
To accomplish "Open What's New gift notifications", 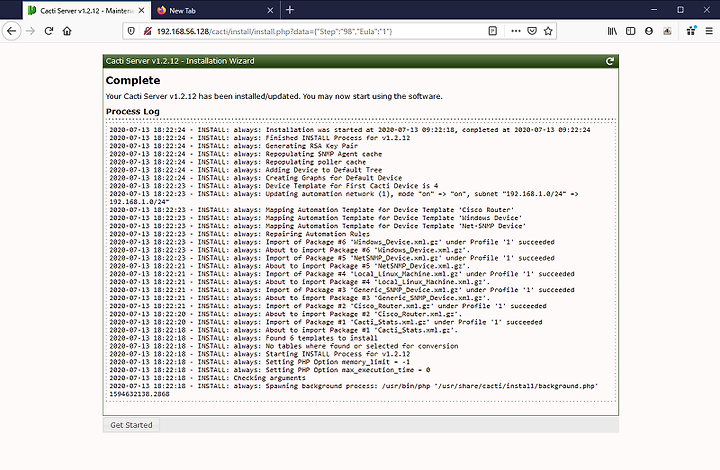I will pyautogui.click(x=691, y=31).
